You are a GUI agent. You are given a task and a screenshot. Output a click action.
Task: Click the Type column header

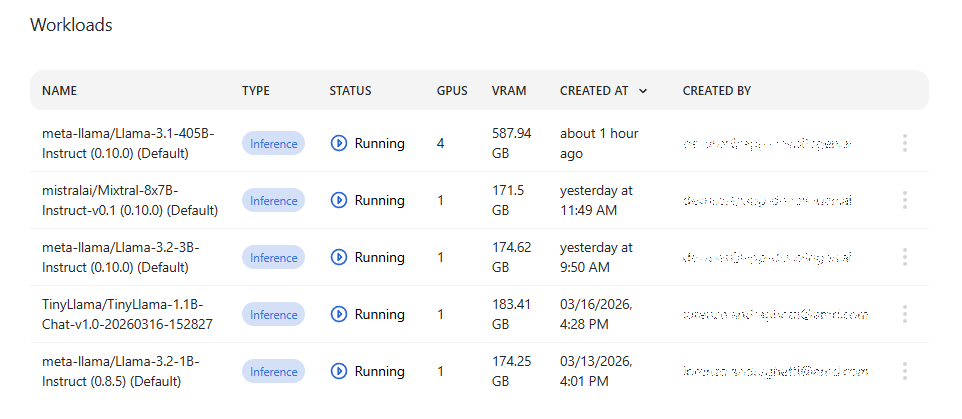point(256,91)
